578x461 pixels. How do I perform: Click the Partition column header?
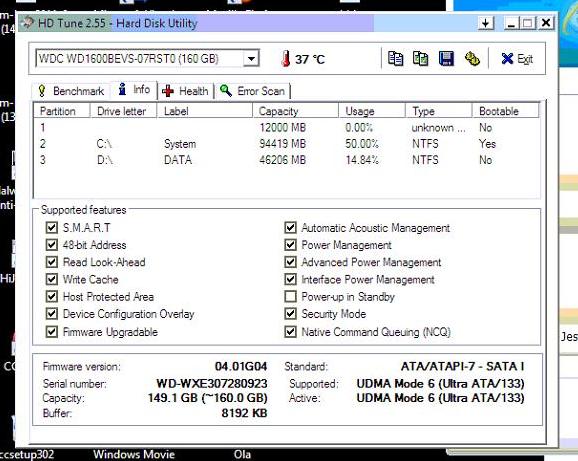click(x=62, y=111)
